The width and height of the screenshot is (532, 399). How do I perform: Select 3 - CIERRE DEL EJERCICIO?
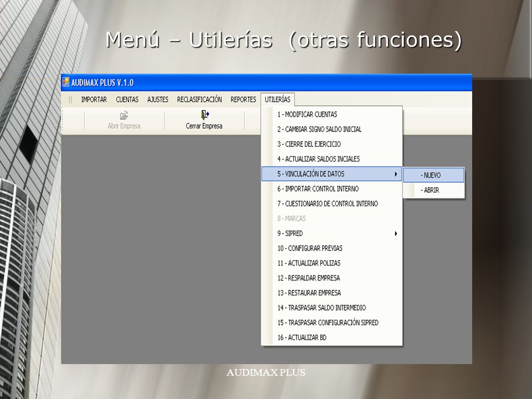click(332, 144)
